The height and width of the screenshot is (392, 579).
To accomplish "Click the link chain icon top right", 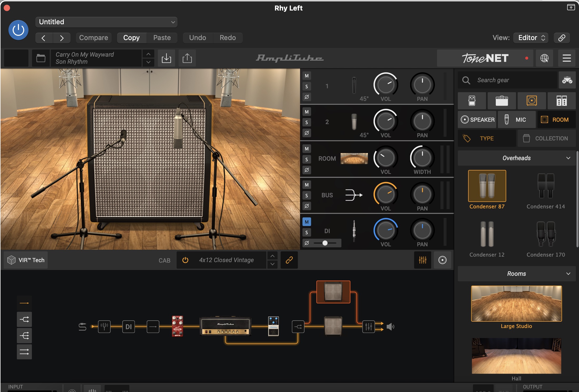I will click(562, 38).
